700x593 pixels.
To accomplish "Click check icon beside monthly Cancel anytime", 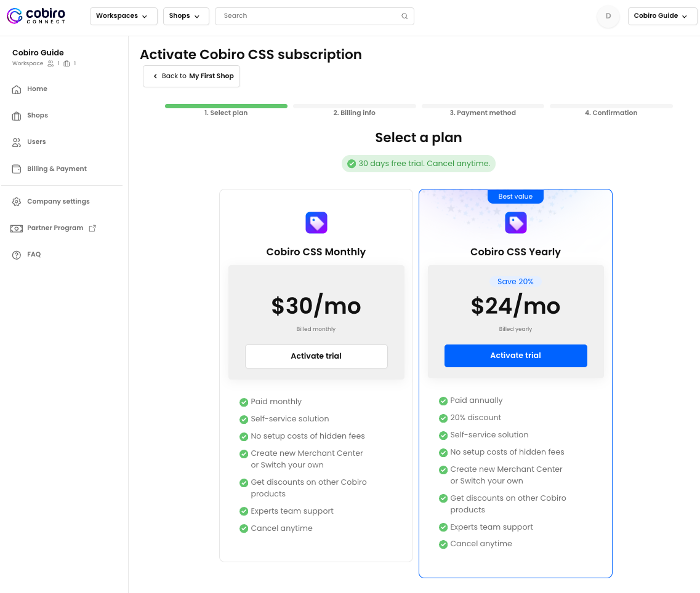I will (244, 529).
